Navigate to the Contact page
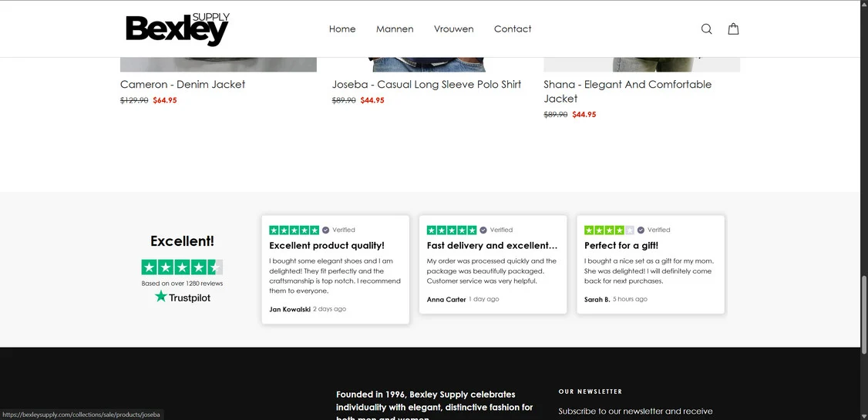Screen dimensions: 868x420 (x=513, y=29)
